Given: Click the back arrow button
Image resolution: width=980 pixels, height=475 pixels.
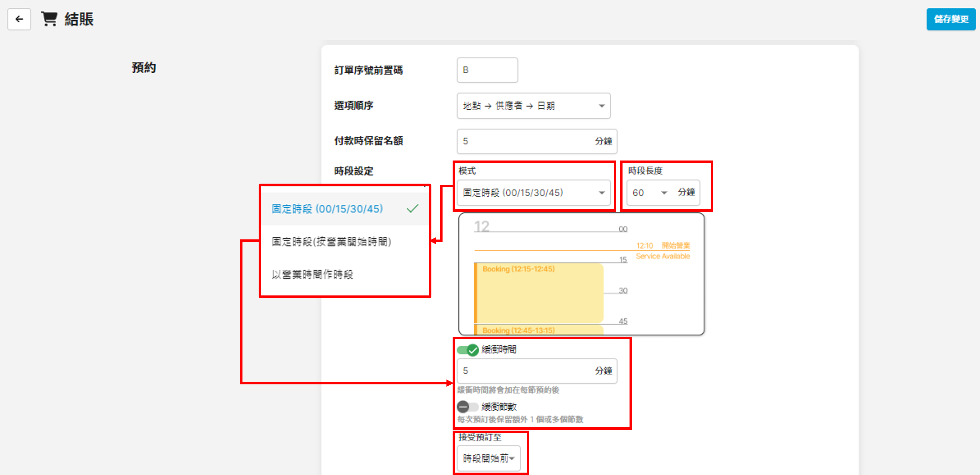Looking at the screenshot, I should tap(19, 19).
